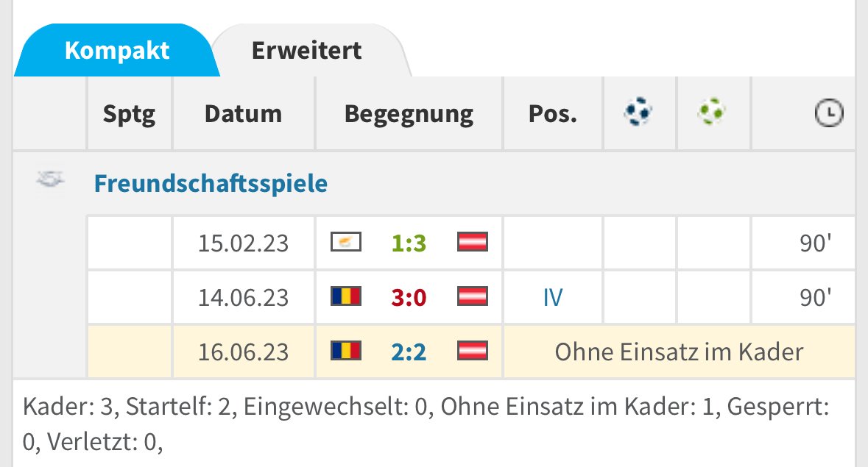This screenshot has height=467, width=868.
Task: Open the Freundschaftsspiele competition link
Action: pyautogui.click(x=211, y=183)
